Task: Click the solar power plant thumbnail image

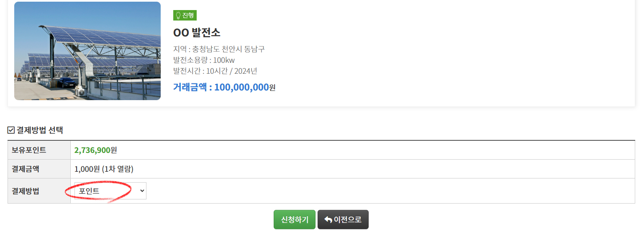Action: (87, 51)
